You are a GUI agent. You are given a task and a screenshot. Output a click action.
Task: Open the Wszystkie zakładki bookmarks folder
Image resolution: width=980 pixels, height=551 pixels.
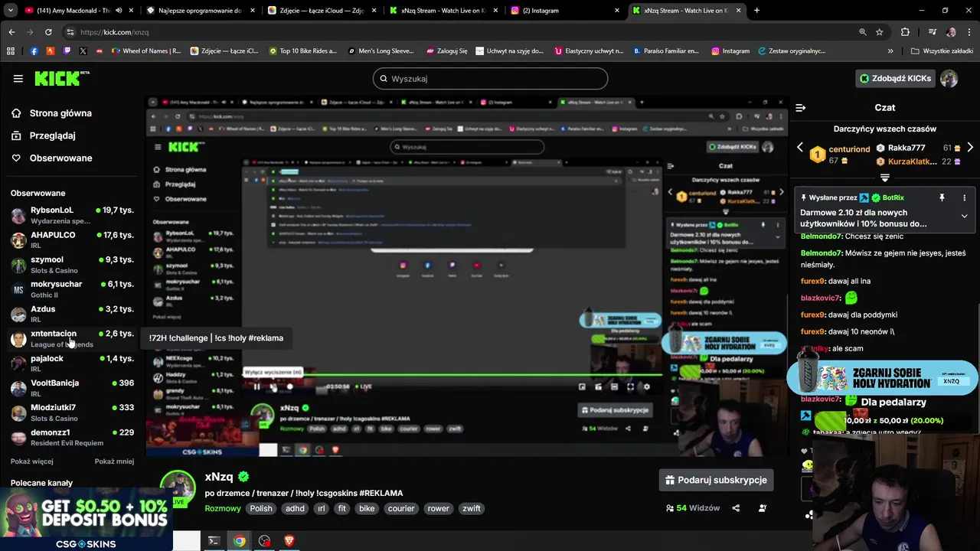pos(942,51)
